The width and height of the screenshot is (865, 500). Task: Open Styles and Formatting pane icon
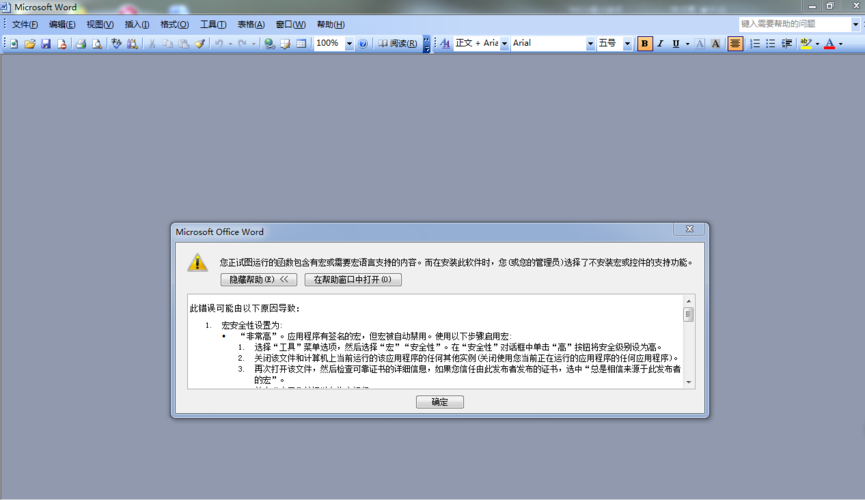tap(445, 44)
